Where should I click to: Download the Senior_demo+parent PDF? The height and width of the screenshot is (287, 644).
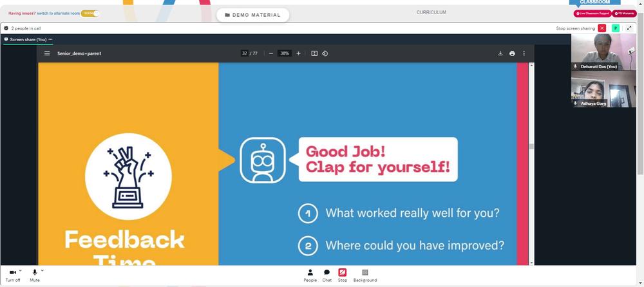500,53
